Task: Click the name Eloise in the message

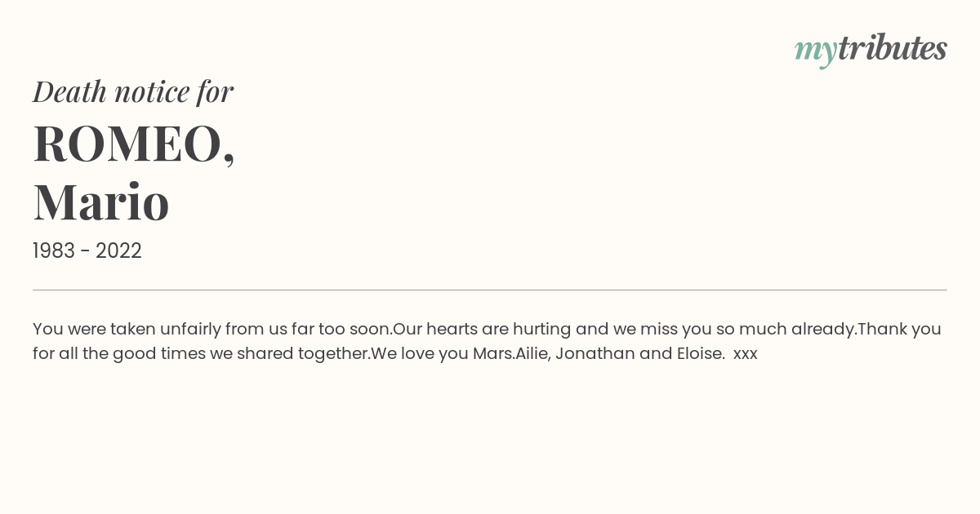Action: (701, 354)
